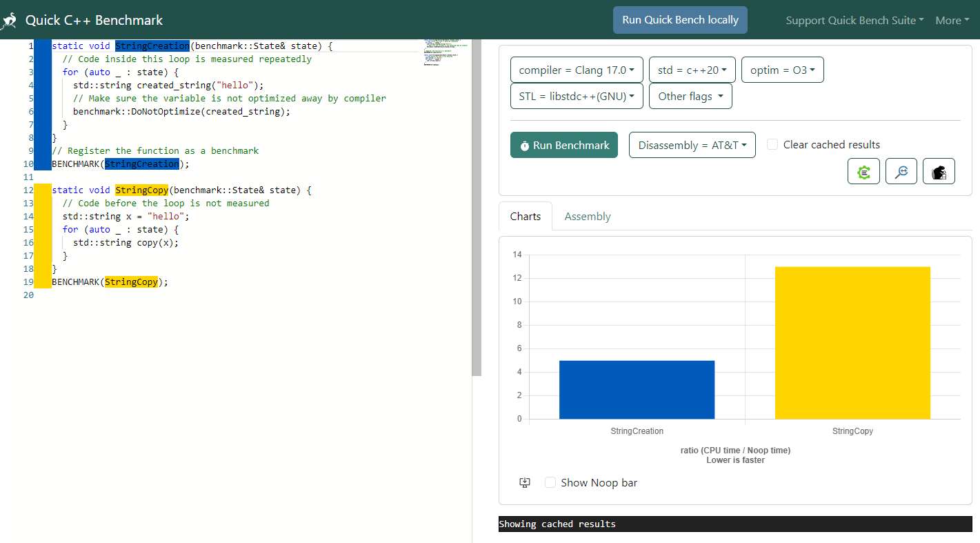Enable Clear cached results checkbox
Image resolution: width=980 pixels, height=543 pixels.
[x=772, y=144]
